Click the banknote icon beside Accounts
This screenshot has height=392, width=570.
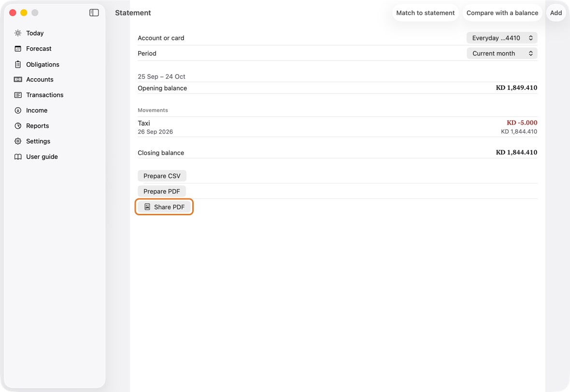[18, 80]
